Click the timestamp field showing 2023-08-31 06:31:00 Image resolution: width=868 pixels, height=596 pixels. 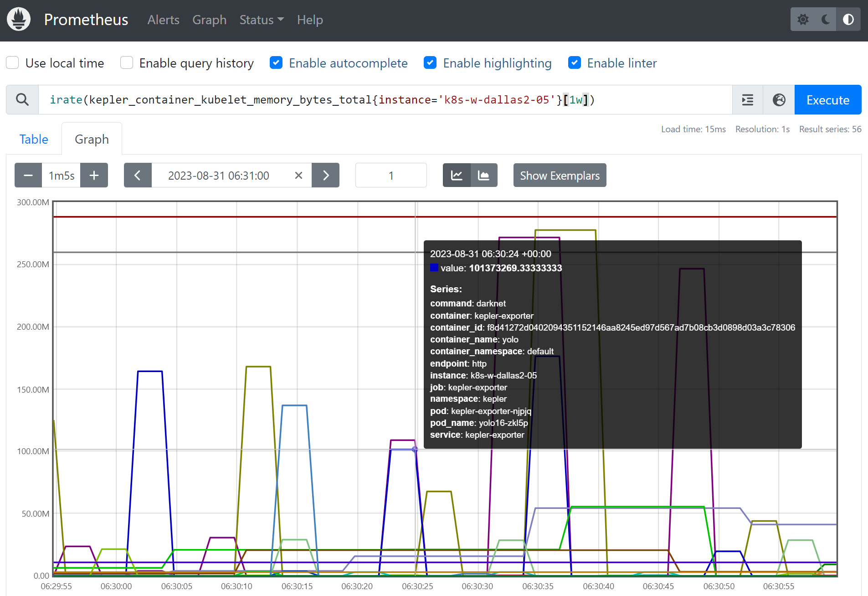219,175
